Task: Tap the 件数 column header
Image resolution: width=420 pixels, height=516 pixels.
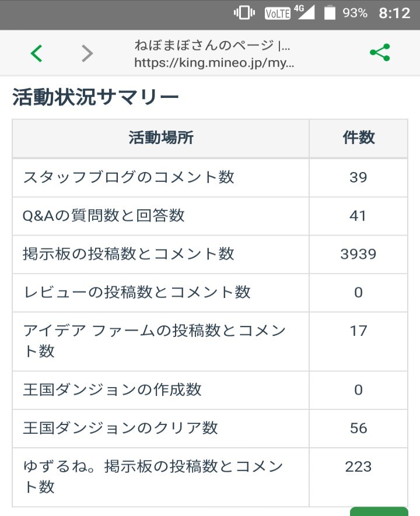Action: pos(358,138)
